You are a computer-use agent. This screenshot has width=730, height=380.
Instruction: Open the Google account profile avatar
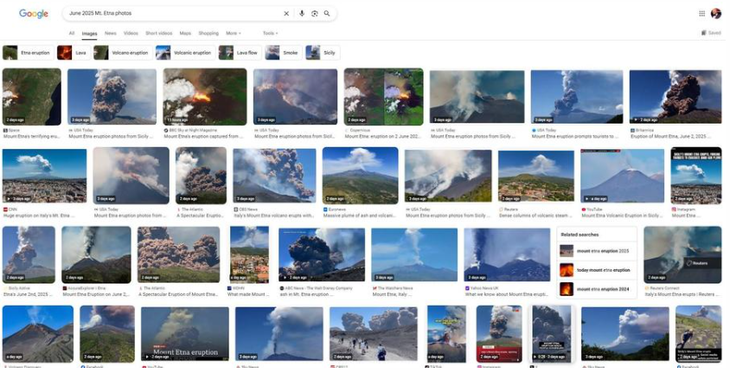(716, 14)
